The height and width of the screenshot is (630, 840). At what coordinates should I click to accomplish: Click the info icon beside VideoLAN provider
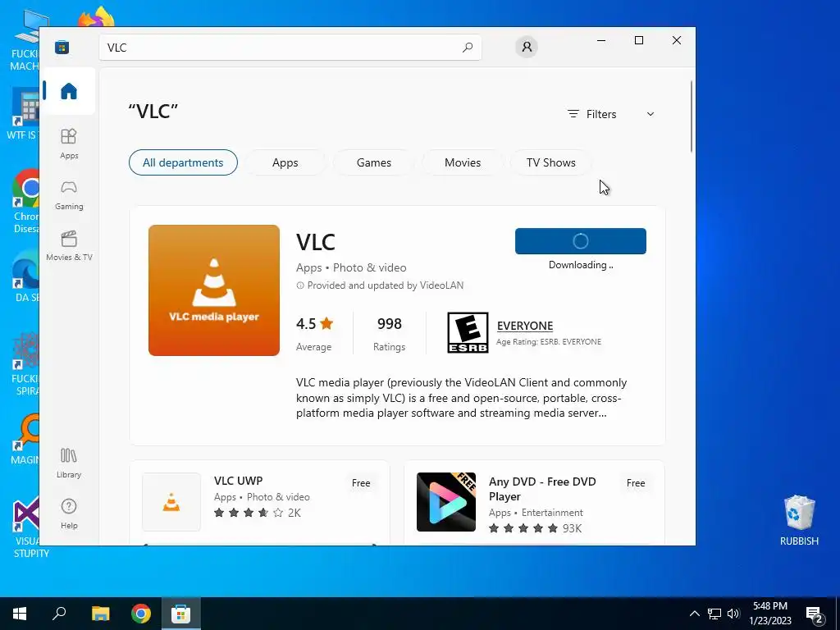pos(300,285)
